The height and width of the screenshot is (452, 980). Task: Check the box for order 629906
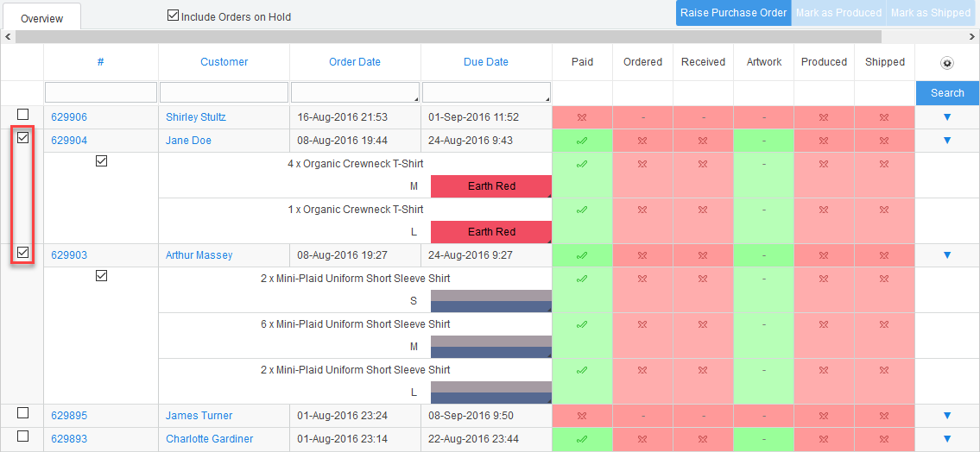[23, 115]
